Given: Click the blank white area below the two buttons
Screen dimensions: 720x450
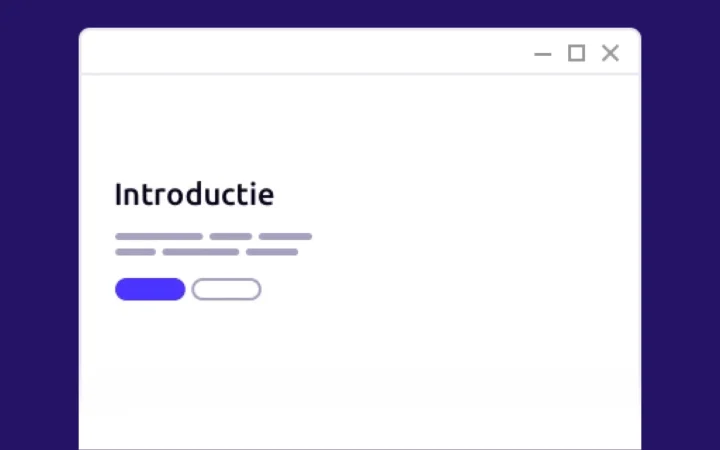Looking at the screenshot, I should (x=190, y=360).
